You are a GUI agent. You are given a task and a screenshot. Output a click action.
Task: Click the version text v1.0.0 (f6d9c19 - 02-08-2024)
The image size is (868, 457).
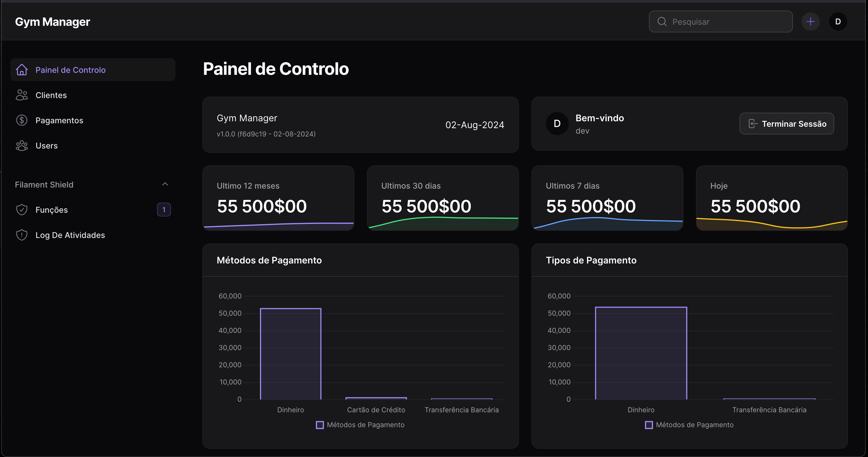266,134
